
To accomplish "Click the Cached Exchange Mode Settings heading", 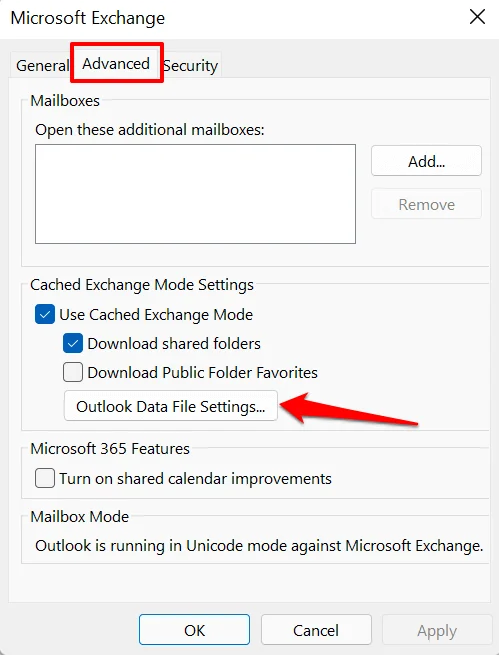I will 142,284.
